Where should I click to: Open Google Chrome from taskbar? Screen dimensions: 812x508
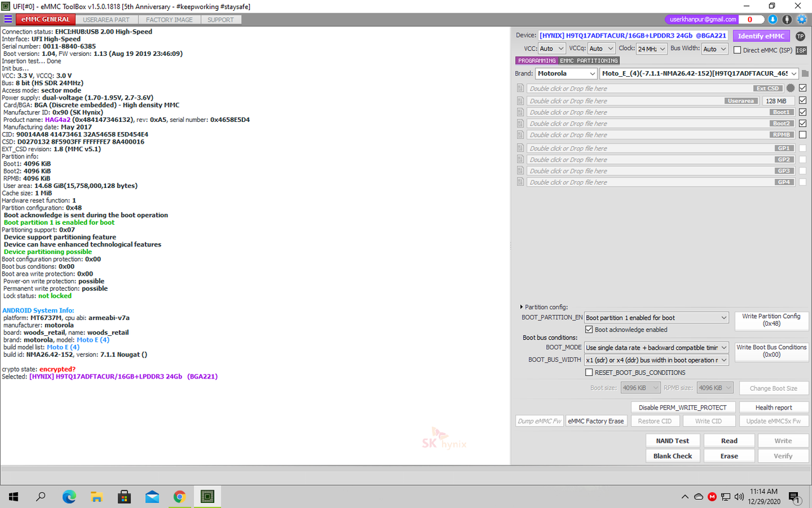click(x=180, y=497)
